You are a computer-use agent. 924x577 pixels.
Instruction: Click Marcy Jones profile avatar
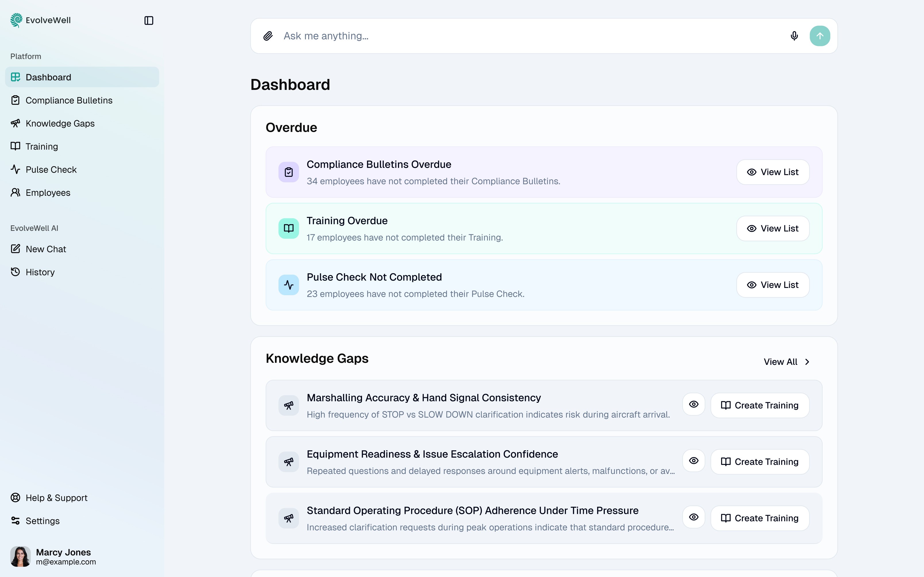pyautogui.click(x=20, y=556)
